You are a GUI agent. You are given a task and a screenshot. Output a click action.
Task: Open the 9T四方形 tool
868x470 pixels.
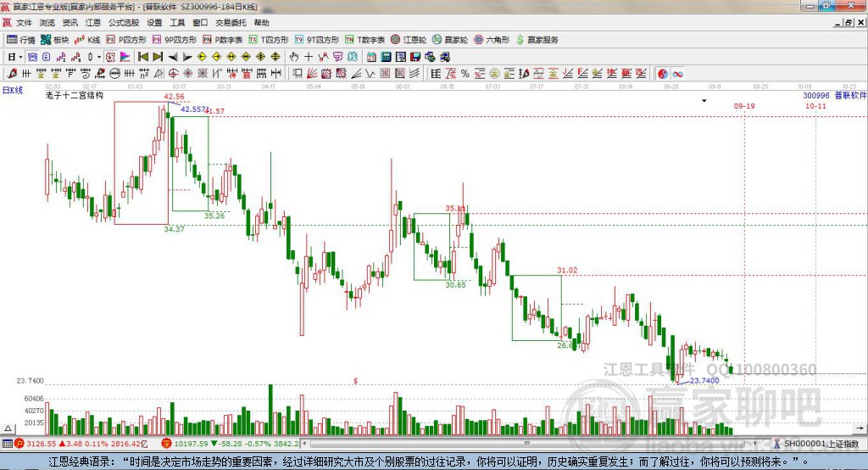pos(317,40)
